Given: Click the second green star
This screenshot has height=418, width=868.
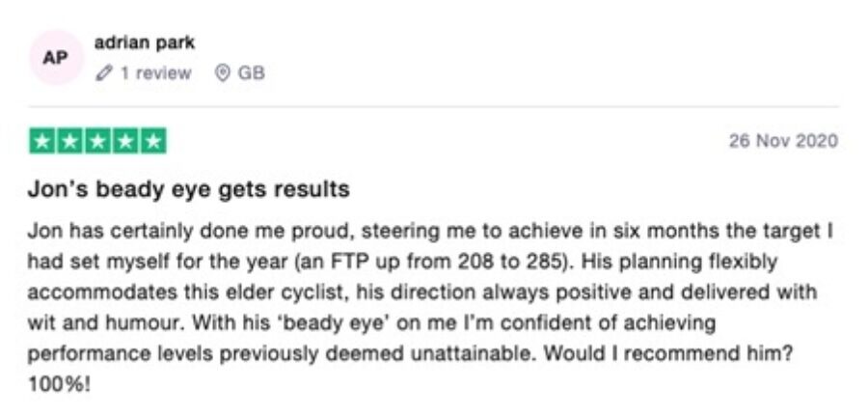Looking at the screenshot, I should click(x=69, y=141).
